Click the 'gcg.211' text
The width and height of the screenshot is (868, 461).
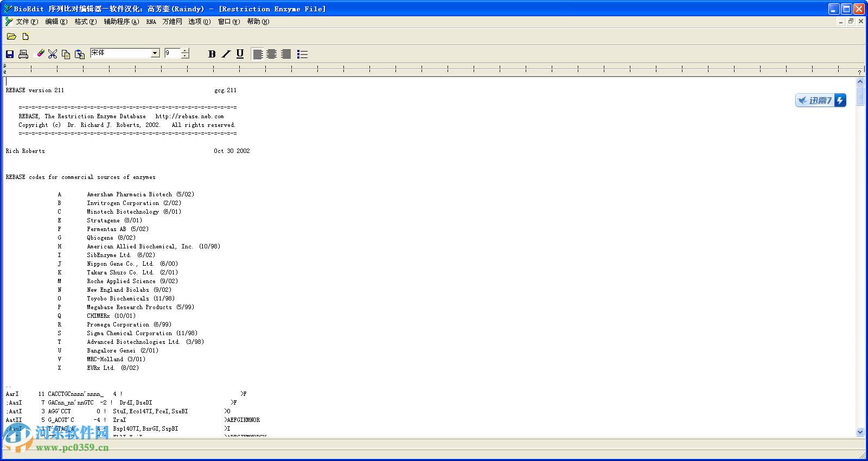(225, 90)
